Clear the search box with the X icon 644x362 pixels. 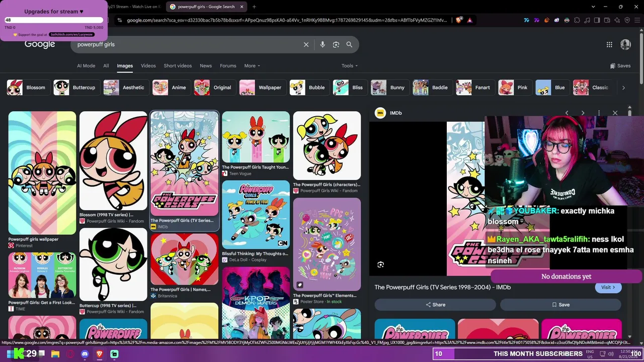(306, 45)
